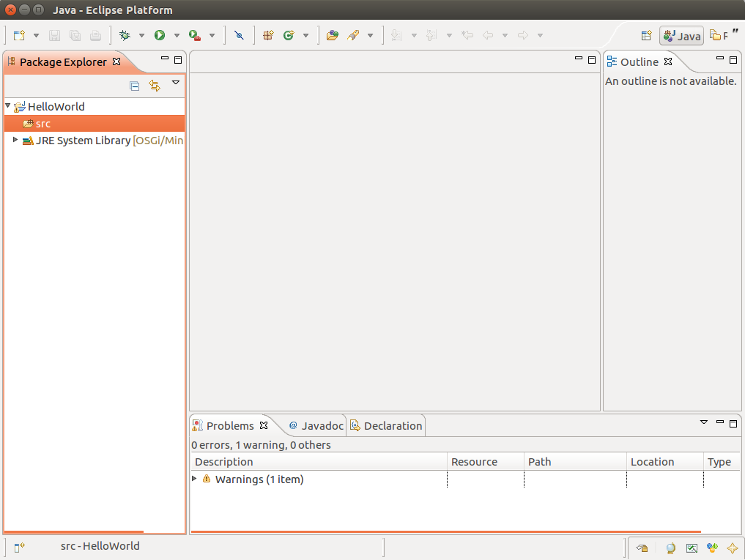Click the Open Type folder icon

[x=333, y=36]
